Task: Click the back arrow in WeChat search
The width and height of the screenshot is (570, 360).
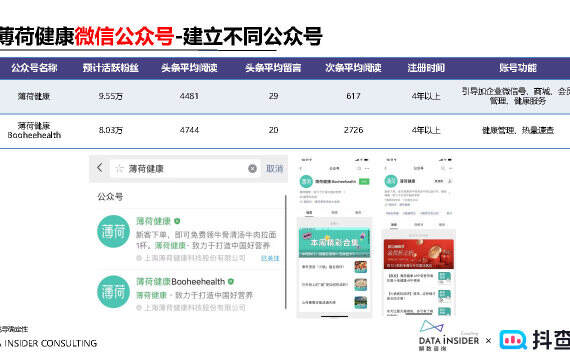Action: (100, 168)
